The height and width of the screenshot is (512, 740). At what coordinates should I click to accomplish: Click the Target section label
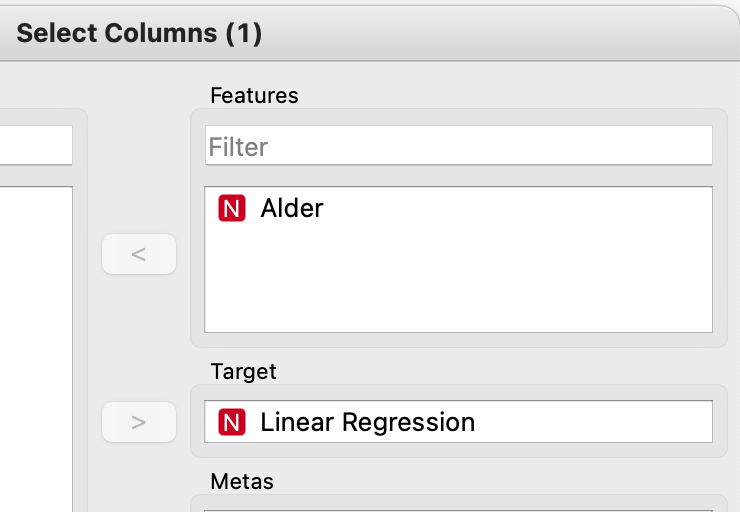coord(243,372)
